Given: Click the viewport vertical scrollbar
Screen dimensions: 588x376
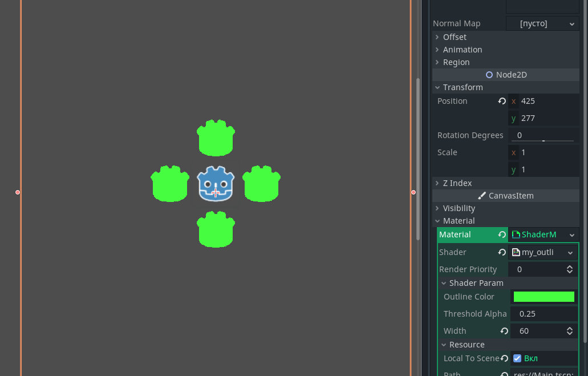Looking at the screenshot, I should tap(417, 159).
